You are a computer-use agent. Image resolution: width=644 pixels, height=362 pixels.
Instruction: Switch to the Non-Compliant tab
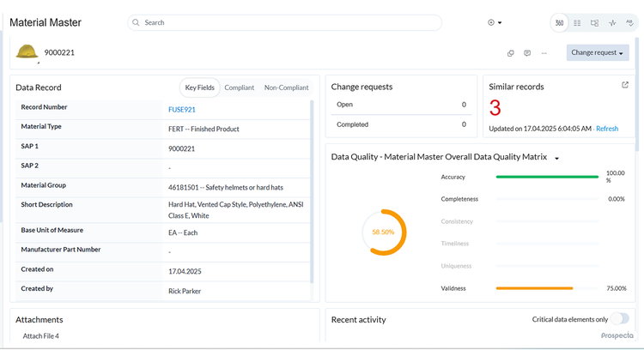click(286, 87)
